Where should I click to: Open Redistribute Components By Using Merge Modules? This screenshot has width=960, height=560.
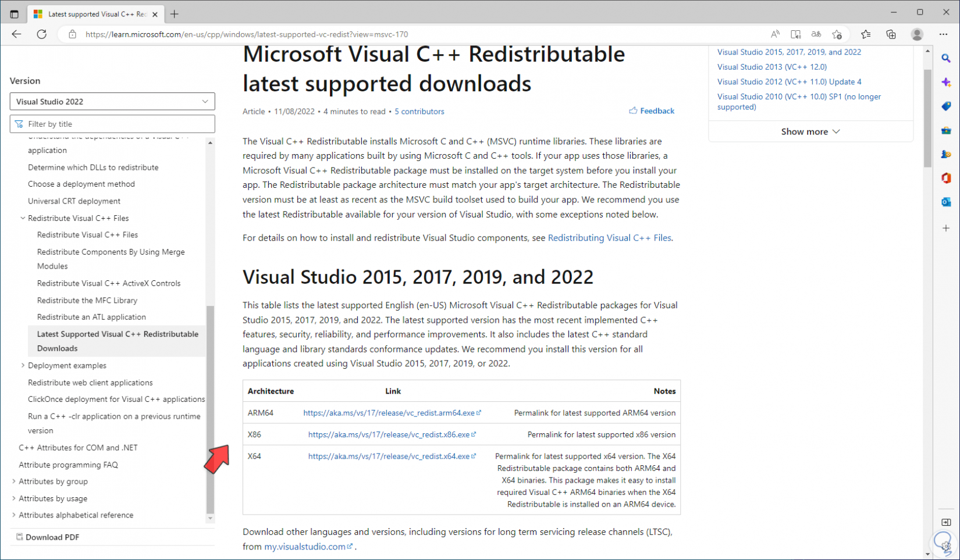click(111, 259)
